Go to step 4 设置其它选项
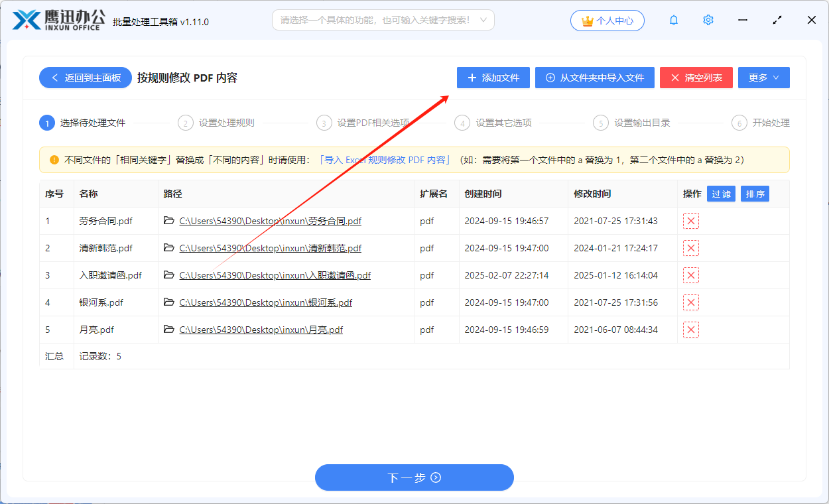The width and height of the screenshot is (829, 504). click(x=493, y=123)
